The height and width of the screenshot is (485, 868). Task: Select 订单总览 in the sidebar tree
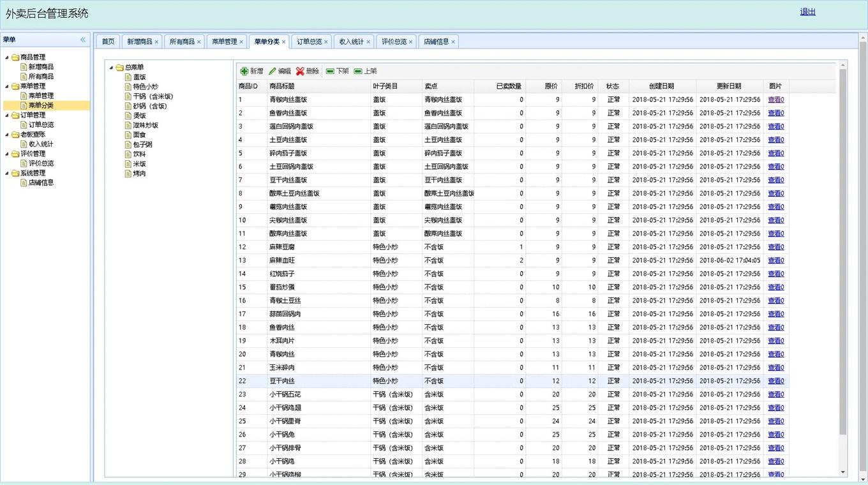coord(41,125)
